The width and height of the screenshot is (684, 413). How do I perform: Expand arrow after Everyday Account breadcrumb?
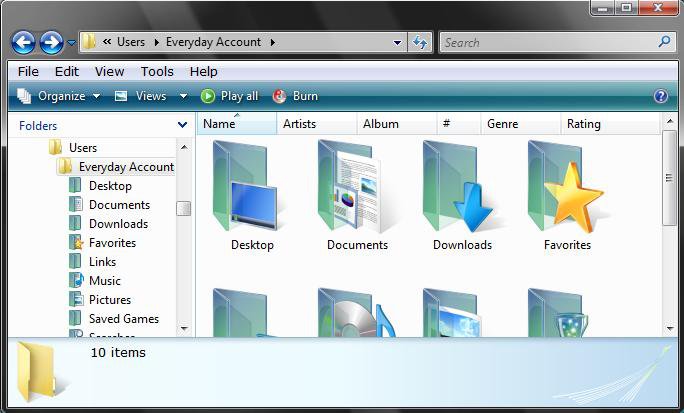273,42
